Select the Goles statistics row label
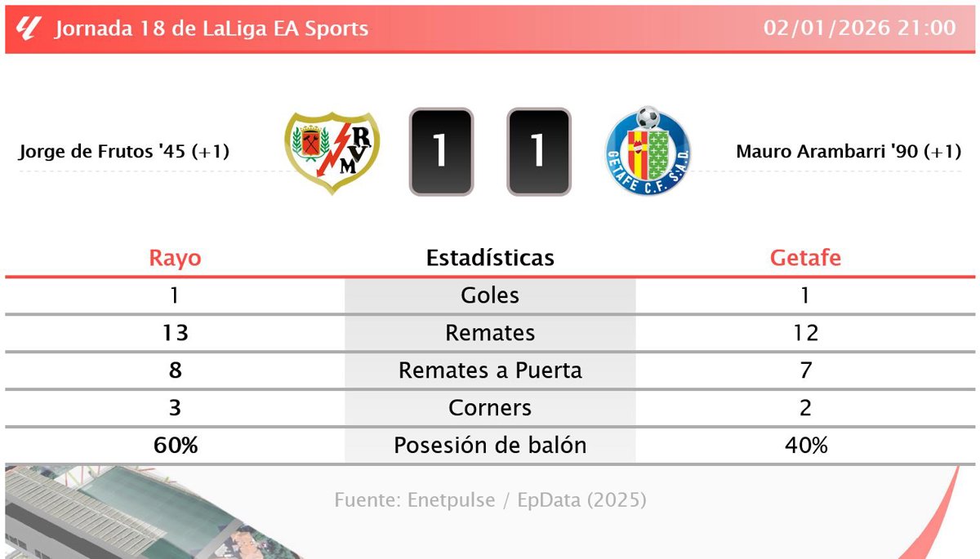The height and width of the screenshot is (559, 980). 490,295
